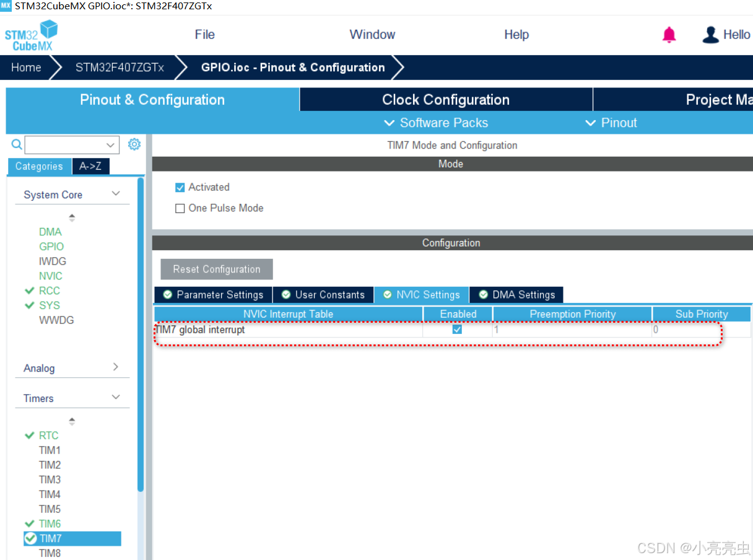This screenshot has height=560, width=753.
Task: Click the sort arrows under System Core
Action: point(72,217)
